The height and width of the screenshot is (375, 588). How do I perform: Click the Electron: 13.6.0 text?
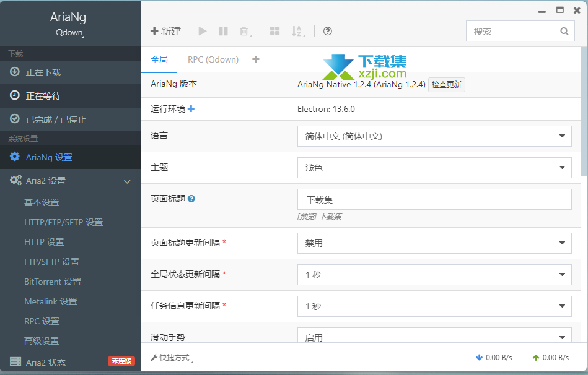pyautogui.click(x=326, y=109)
